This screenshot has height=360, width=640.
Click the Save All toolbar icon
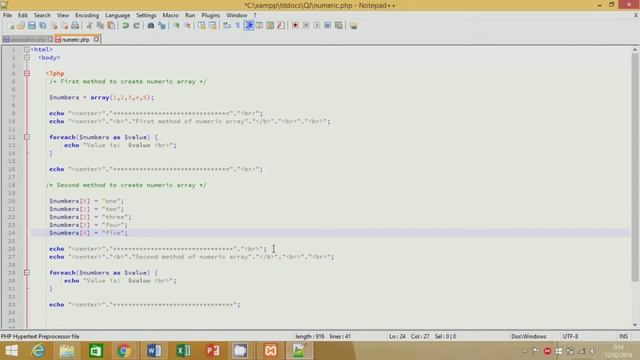tap(42, 26)
